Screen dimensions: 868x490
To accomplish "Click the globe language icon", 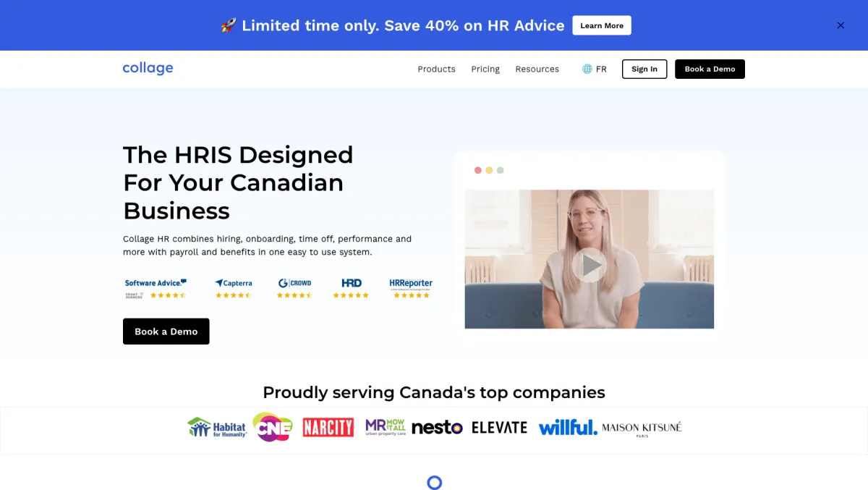I will pos(587,69).
